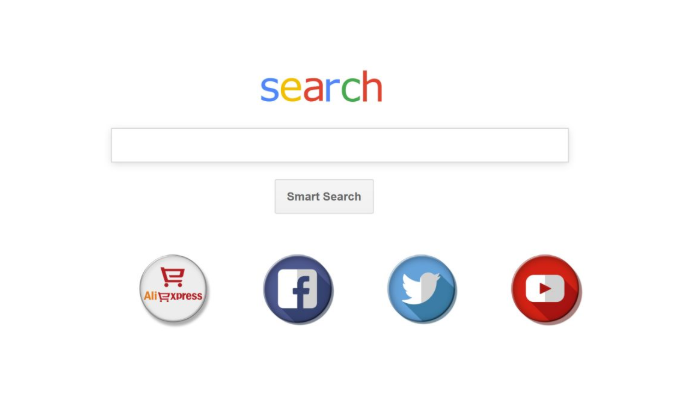
Task: Click the red 'a' in the logo
Action: click(x=313, y=89)
